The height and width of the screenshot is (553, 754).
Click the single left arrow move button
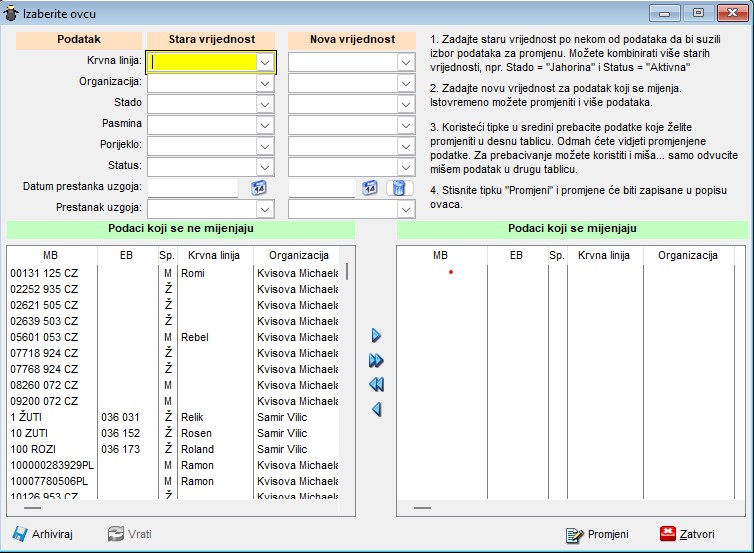coord(376,409)
